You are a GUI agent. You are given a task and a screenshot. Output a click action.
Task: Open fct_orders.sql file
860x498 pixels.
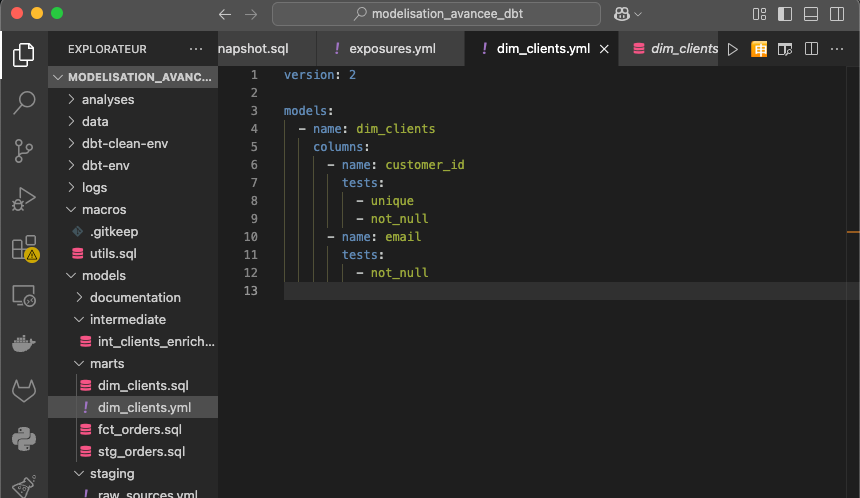point(133,429)
